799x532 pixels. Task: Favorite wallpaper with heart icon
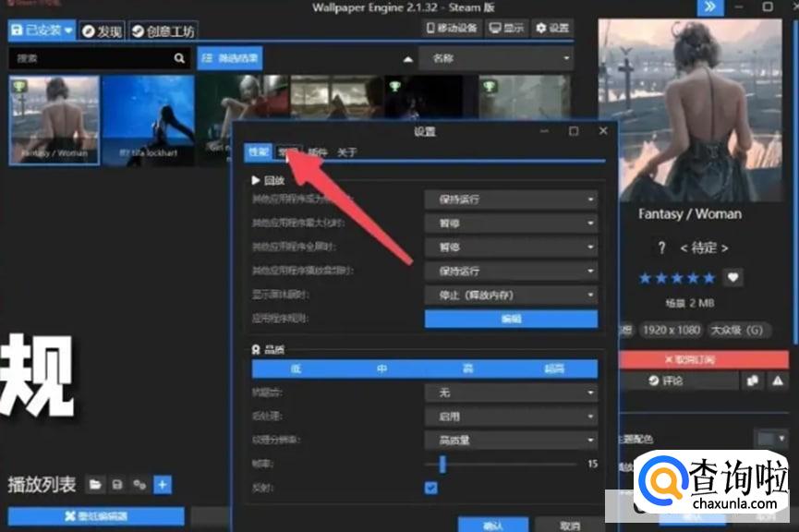[732, 277]
